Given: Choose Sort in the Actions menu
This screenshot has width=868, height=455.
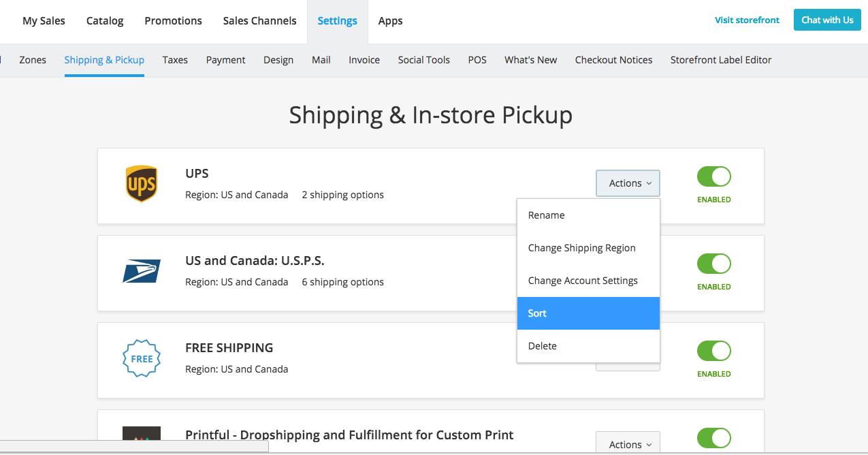Looking at the screenshot, I should point(588,313).
